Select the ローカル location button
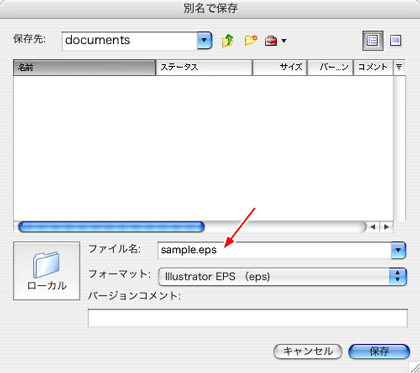Viewport: 420px width, 373px height. point(47,271)
